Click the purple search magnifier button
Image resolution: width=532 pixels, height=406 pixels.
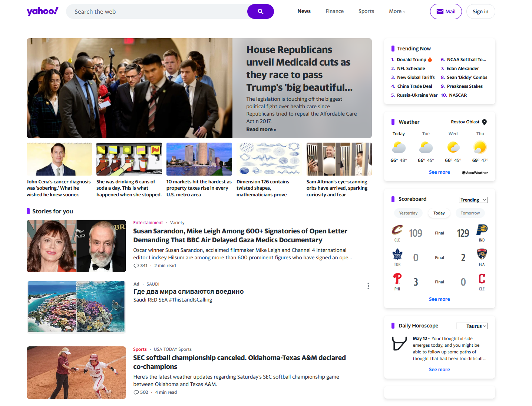coord(261,11)
